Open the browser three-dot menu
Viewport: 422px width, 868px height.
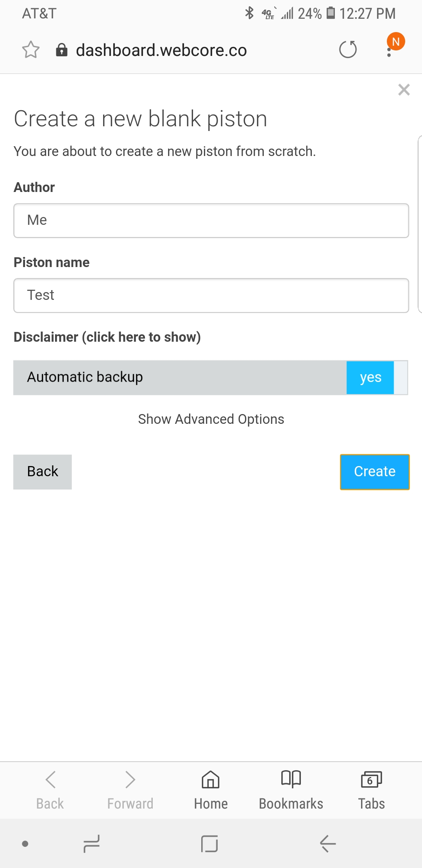coord(389,50)
